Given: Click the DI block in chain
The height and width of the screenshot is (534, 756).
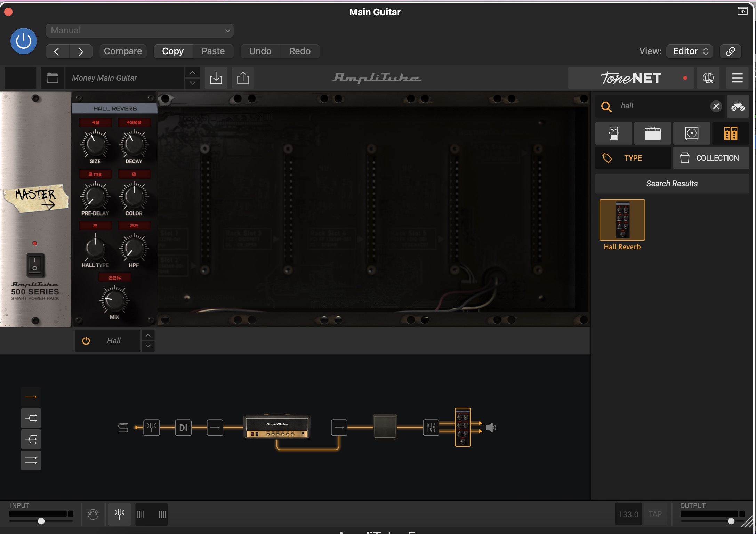Looking at the screenshot, I should (x=183, y=427).
